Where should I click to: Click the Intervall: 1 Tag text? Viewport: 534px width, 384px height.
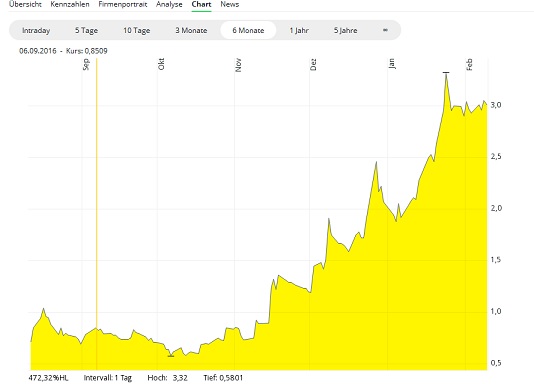point(108,378)
